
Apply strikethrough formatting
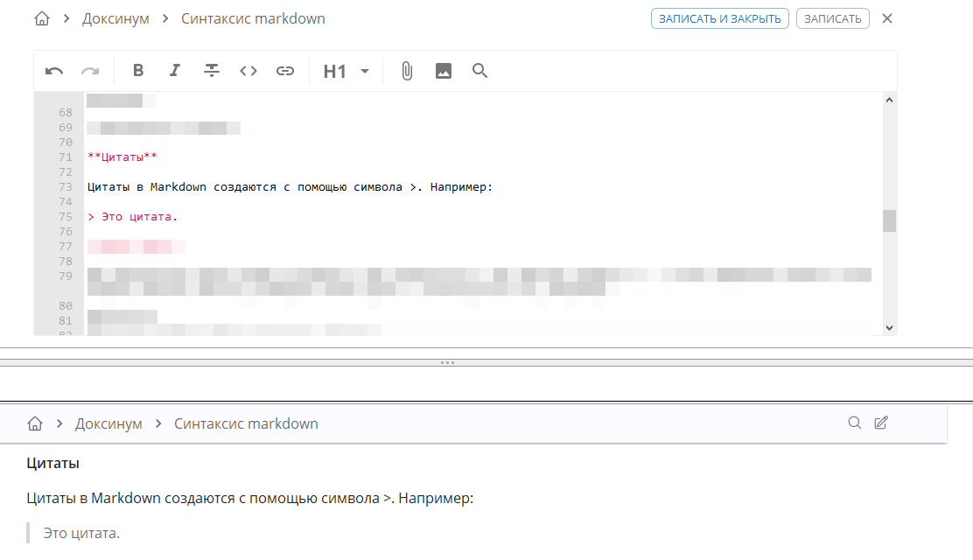[x=211, y=72]
